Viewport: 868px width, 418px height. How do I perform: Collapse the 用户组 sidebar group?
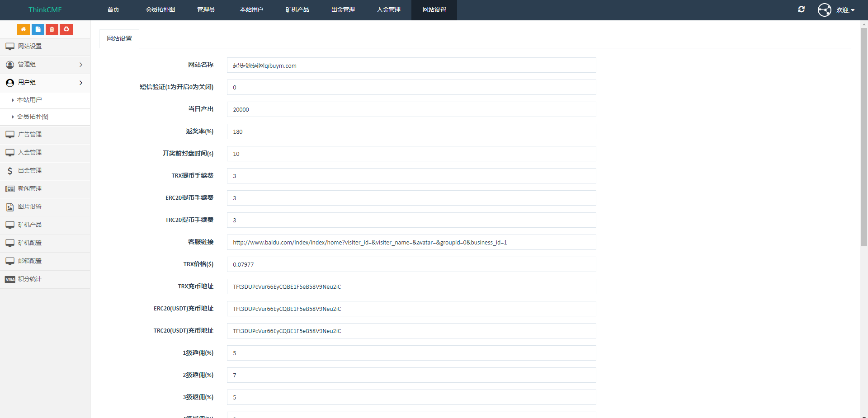point(45,83)
